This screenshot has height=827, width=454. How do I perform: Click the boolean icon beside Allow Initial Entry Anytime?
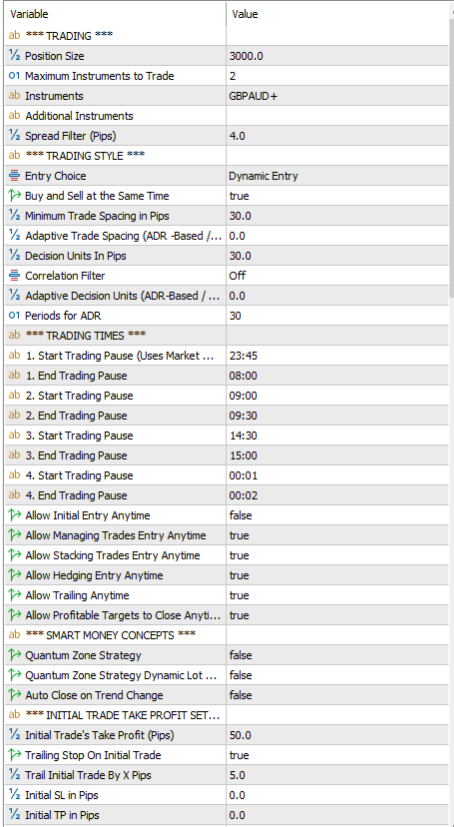[x=14, y=515]
